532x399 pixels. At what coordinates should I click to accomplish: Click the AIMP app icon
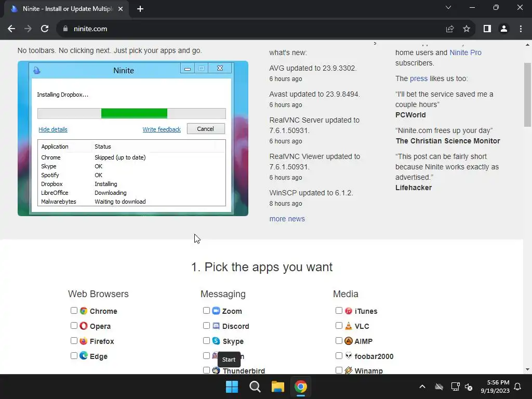[349, 341]
